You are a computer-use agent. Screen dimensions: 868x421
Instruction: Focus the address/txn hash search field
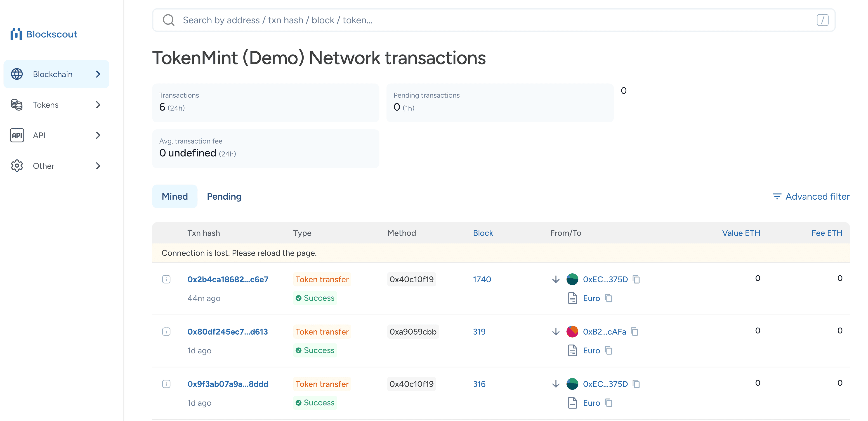coord(494,20)
